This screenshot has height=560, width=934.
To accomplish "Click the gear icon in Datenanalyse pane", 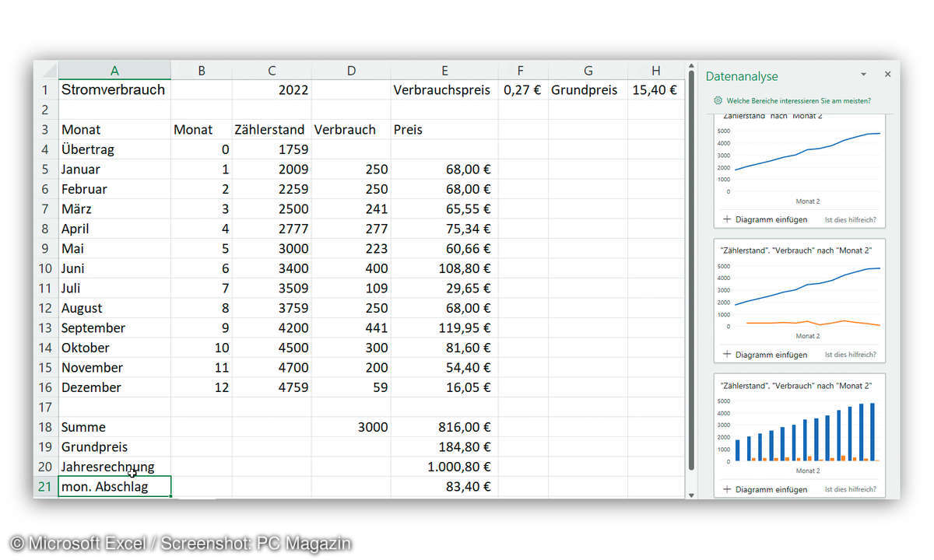I will (718, 101).
